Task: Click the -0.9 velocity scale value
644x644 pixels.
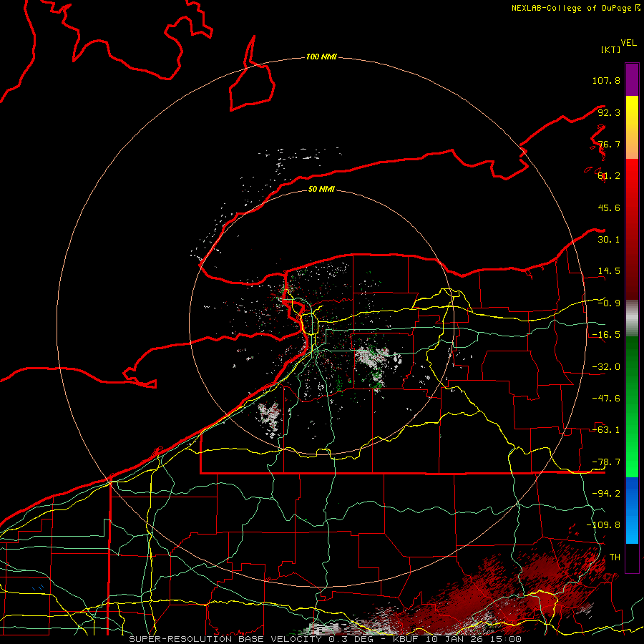Action: pos(609,303)
